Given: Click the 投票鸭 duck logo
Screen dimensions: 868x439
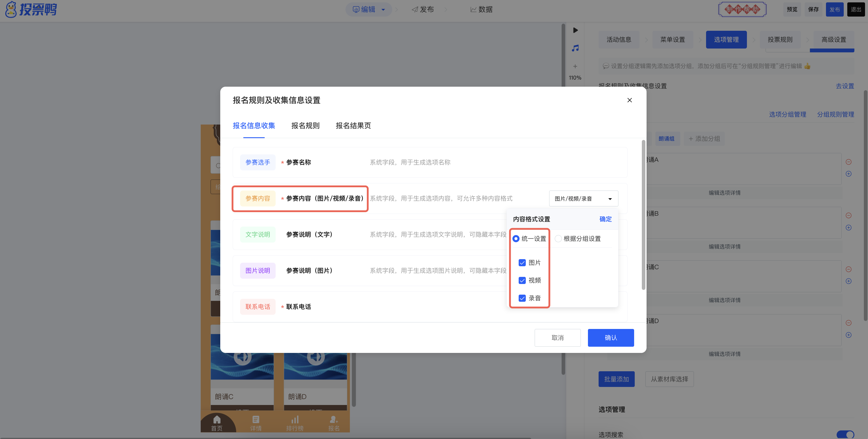Looking at the screenshot, I should pos(31,9).
